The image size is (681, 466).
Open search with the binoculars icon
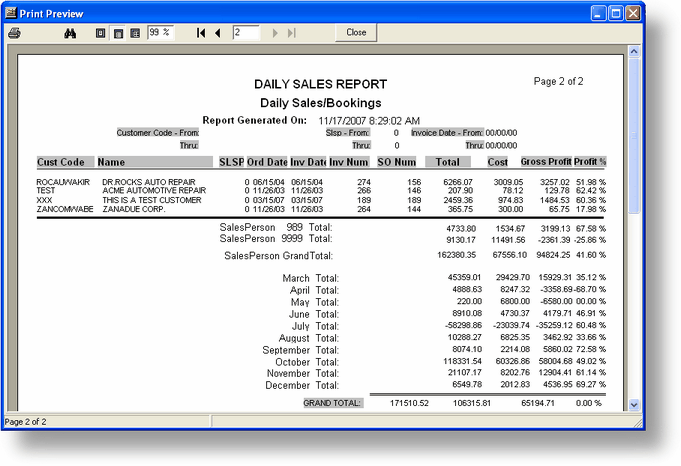pyautogui.click(x=70, y=33)
